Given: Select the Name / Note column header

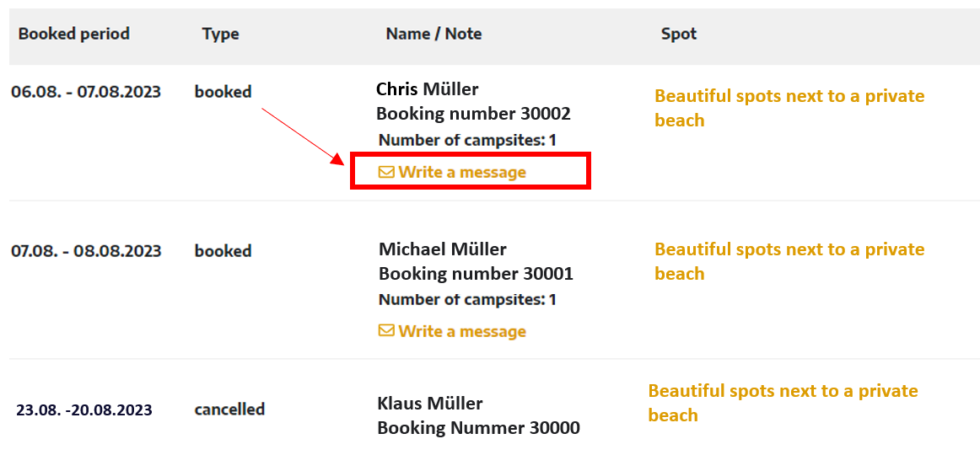Looking at the screenshot, I should 433,34.
